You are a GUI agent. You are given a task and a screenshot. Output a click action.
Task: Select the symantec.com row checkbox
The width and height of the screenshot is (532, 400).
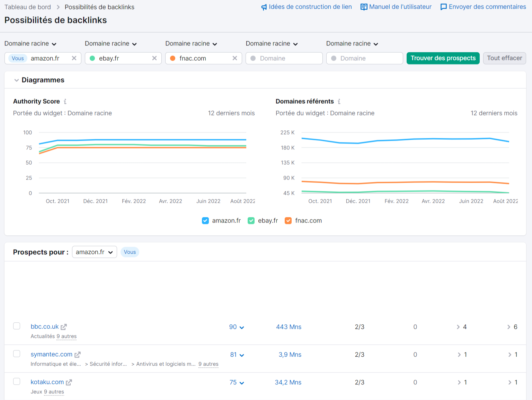pos(17,354)
